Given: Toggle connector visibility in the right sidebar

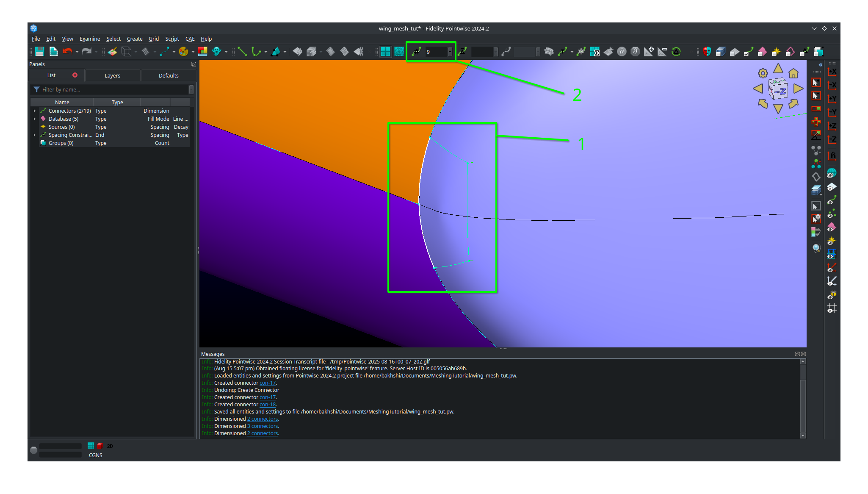Looking at the screenshot, I should [x=831, y=200].
